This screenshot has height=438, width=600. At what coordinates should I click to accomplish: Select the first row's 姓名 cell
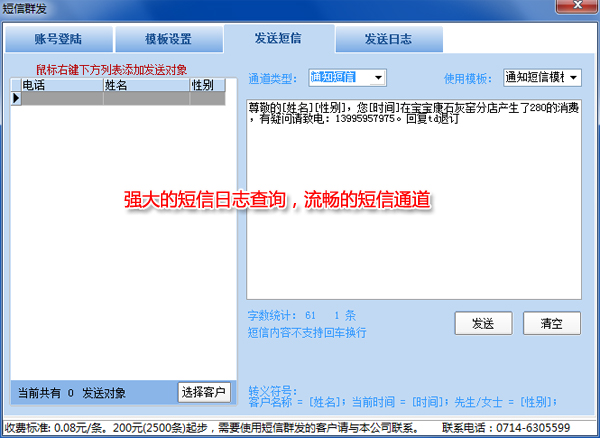[145, 99]
